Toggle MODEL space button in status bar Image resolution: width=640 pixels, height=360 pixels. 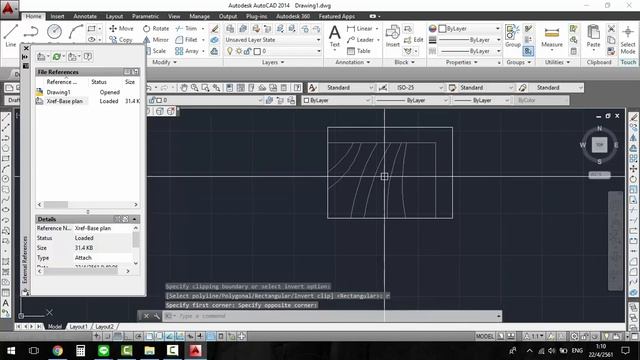point(484,336)
